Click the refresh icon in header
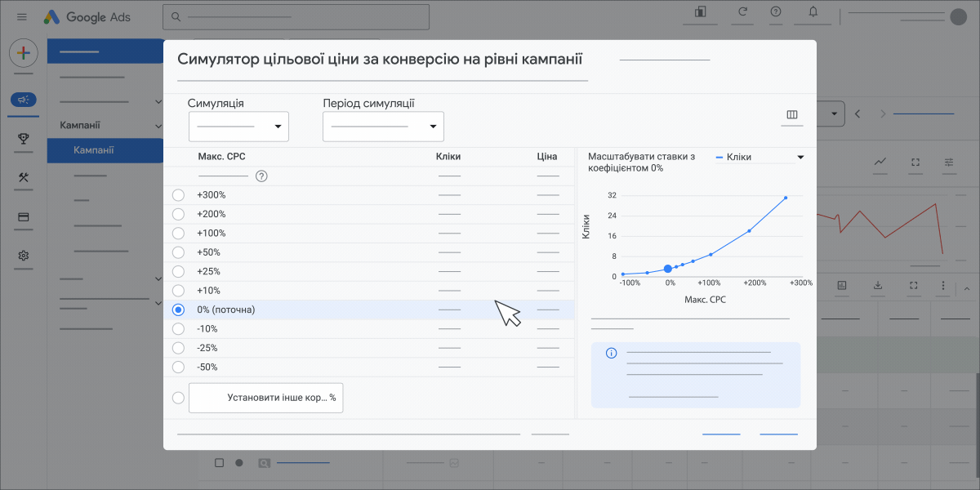This screenshot has width=980, height=490. [742, 12]
